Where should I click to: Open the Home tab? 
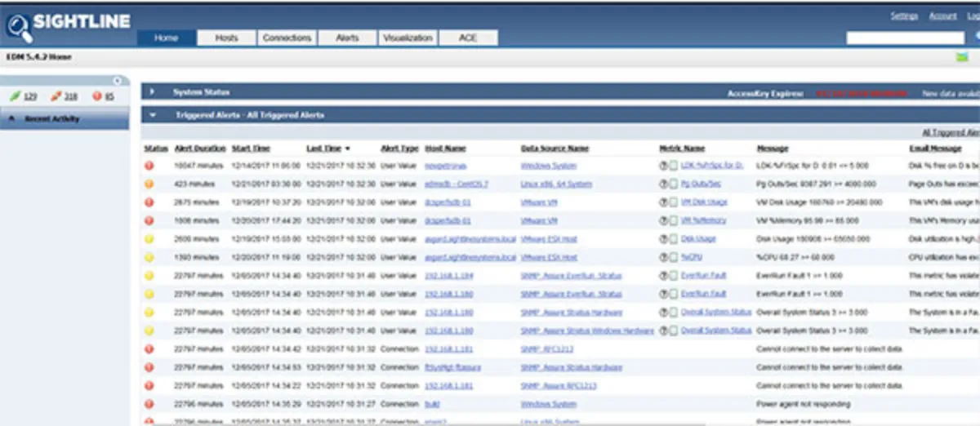tap(167, 38)
